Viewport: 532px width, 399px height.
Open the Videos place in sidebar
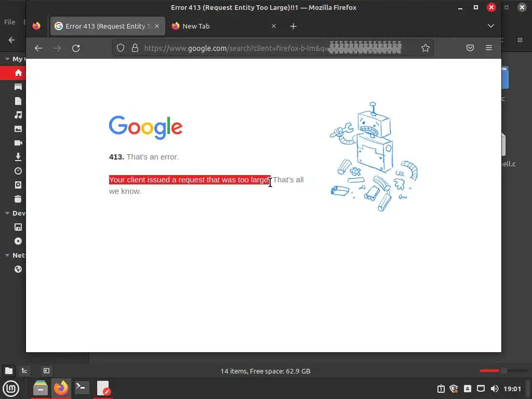[18, 143]
